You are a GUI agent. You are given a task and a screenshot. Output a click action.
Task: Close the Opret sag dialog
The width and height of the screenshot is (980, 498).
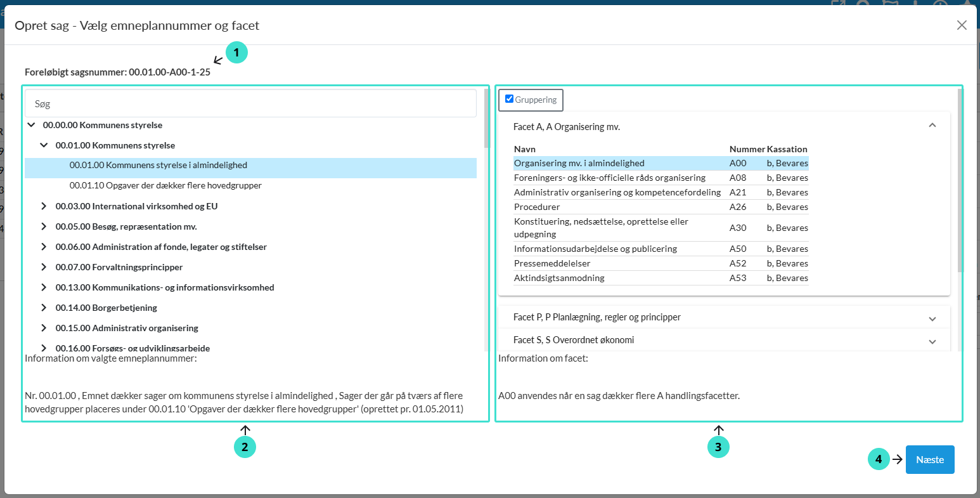(962, 25)
